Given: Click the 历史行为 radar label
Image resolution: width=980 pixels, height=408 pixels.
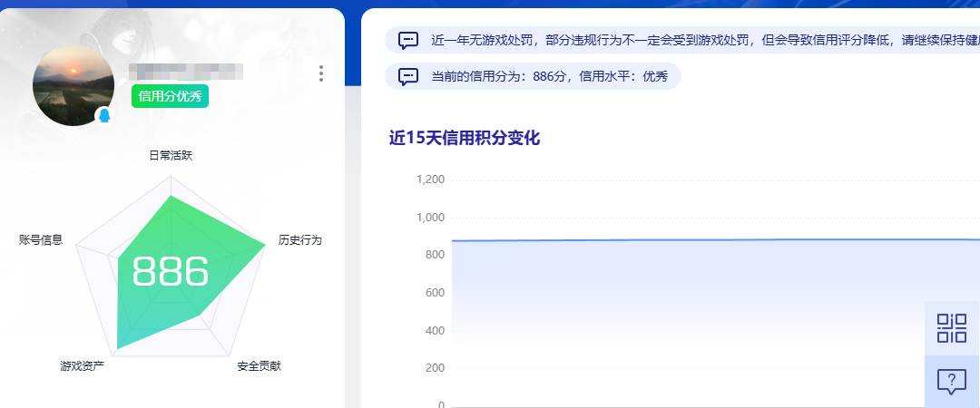Looking at the screenshot, I should tap(300, 240).
